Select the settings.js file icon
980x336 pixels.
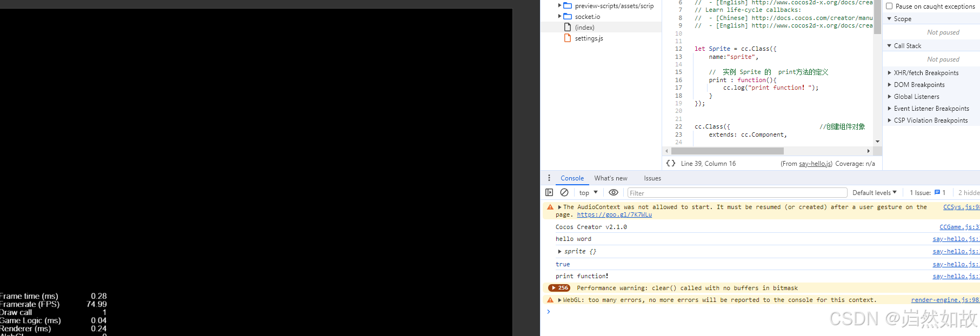pos(568,38)
